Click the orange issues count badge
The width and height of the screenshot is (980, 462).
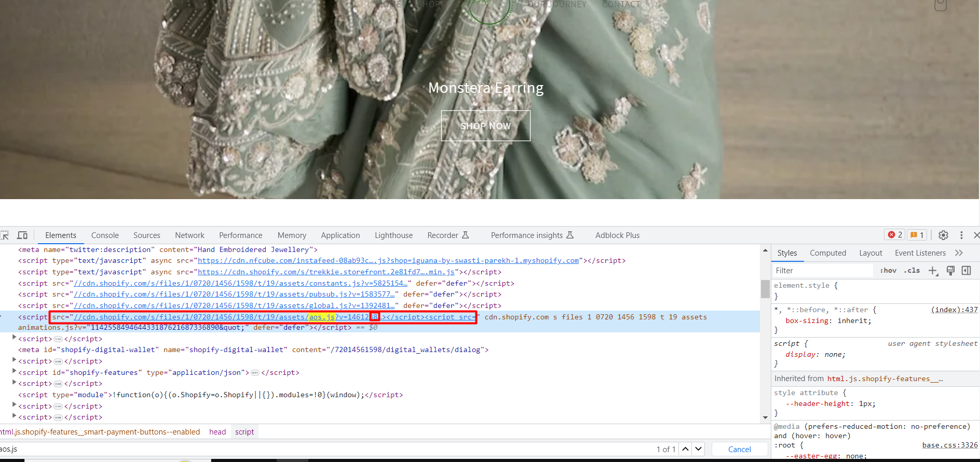[917, 235]
